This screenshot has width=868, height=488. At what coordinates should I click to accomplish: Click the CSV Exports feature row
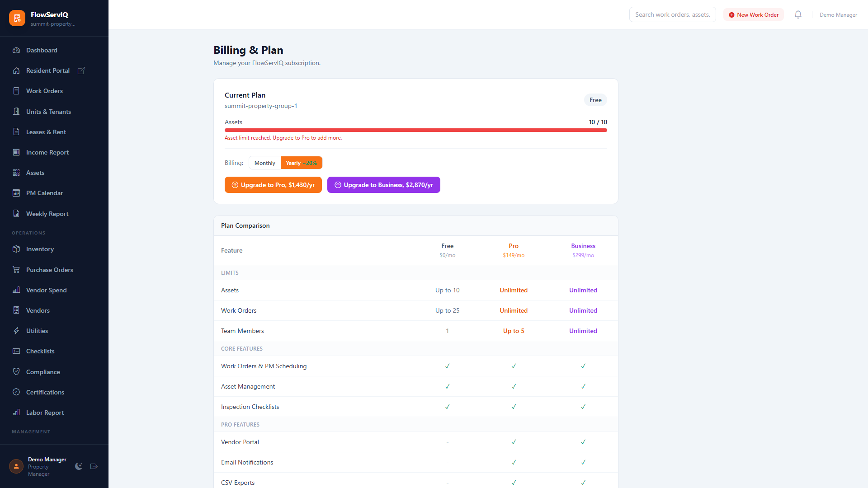[416, 480]
